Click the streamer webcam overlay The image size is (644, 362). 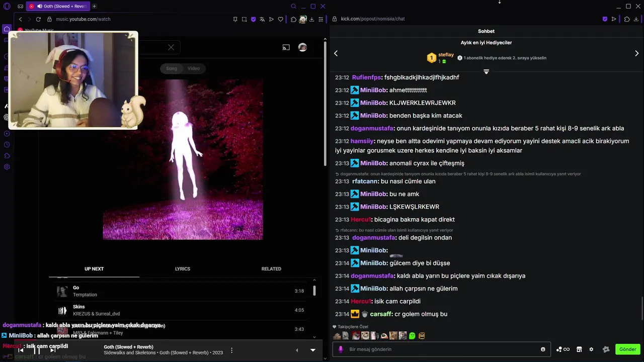click(73, 80)
